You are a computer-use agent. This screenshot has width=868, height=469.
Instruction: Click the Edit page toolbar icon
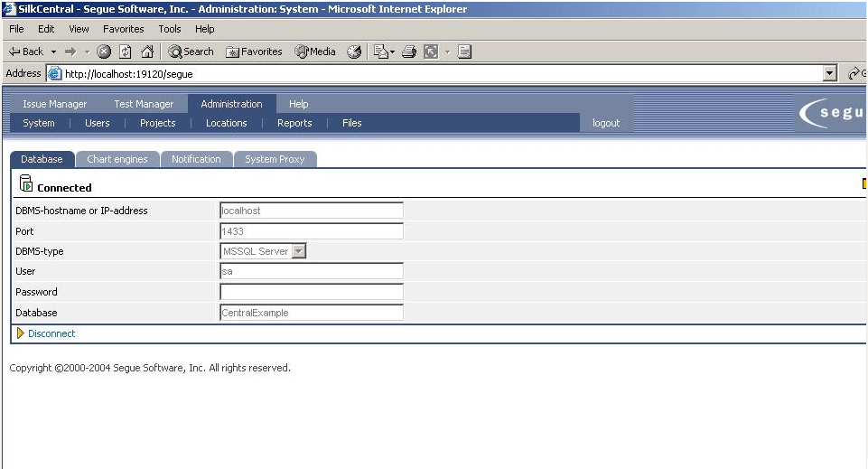pos(431,52)
